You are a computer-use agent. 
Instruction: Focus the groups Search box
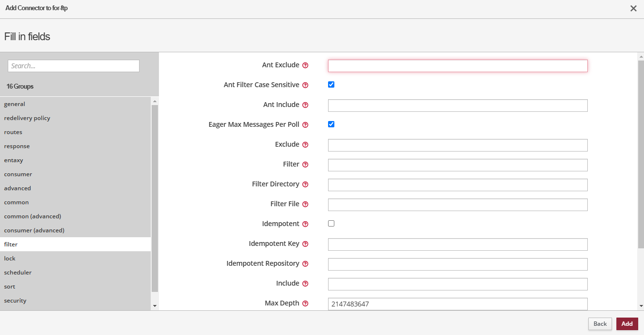(74, 66)
